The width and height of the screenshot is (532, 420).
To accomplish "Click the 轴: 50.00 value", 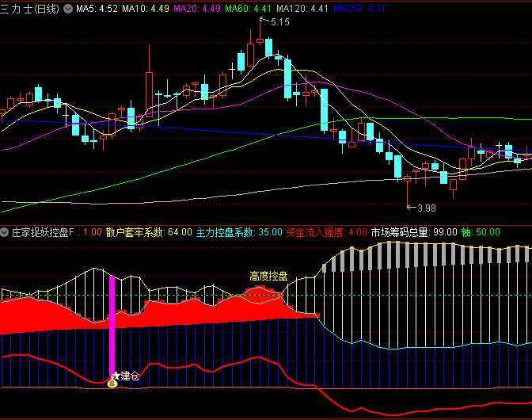I will pyautogui.click(x=481, y=232).
